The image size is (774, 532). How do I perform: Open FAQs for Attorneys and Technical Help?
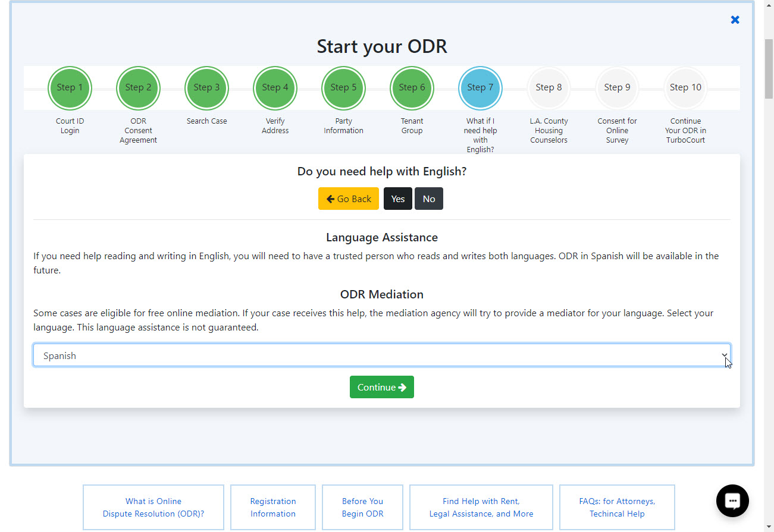617,506
